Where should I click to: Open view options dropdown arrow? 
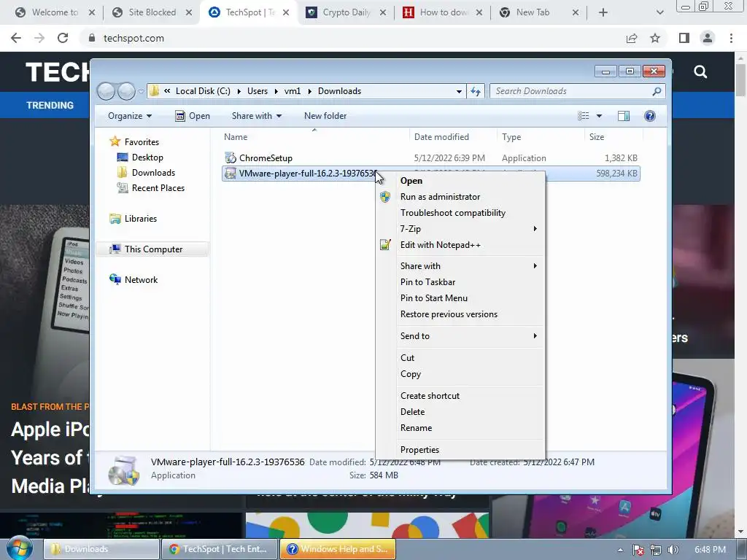click(600, 116)
